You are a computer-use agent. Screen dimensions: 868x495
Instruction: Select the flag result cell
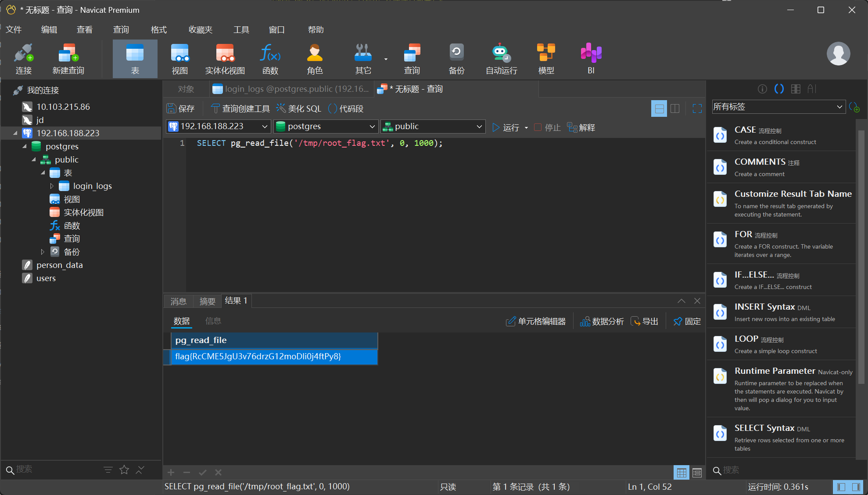(274, 357)
